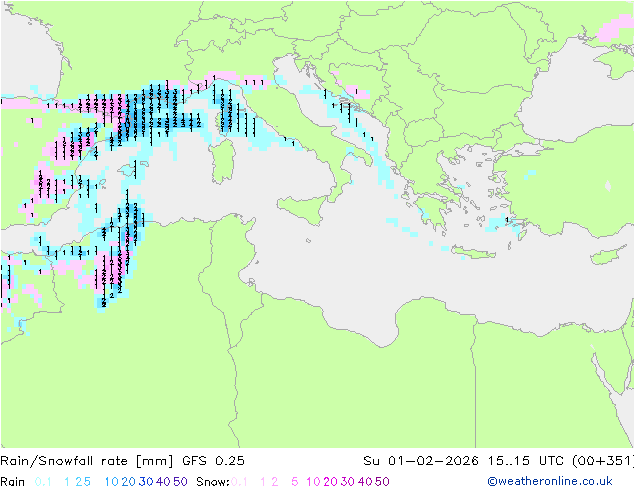
Task: Open the weatheronline.co.uk link
Action: pos(550,481)
